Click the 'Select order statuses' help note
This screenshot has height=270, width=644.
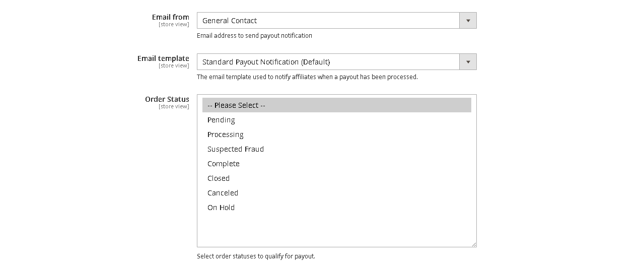coord(256,256)
